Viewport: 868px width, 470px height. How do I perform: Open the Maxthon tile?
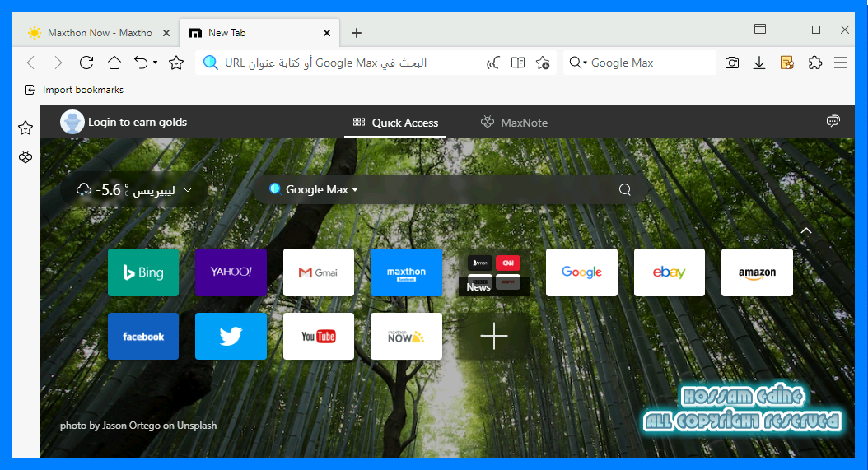point(406,272)
